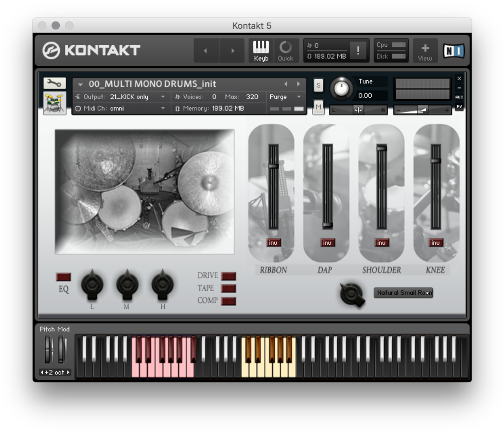Viewport: 504px width, 432px height.
Task: Show AUX sends panel
Action: coord(459,97)
